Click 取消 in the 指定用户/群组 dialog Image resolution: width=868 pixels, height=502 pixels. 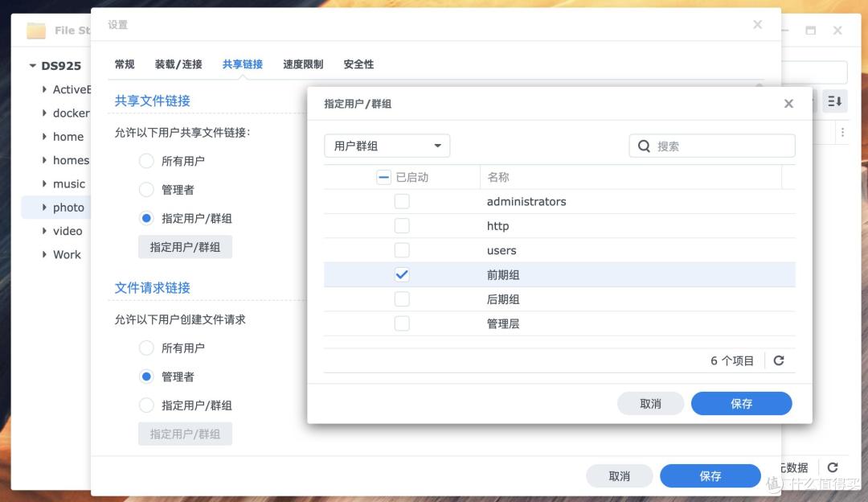tap(650, 403)
